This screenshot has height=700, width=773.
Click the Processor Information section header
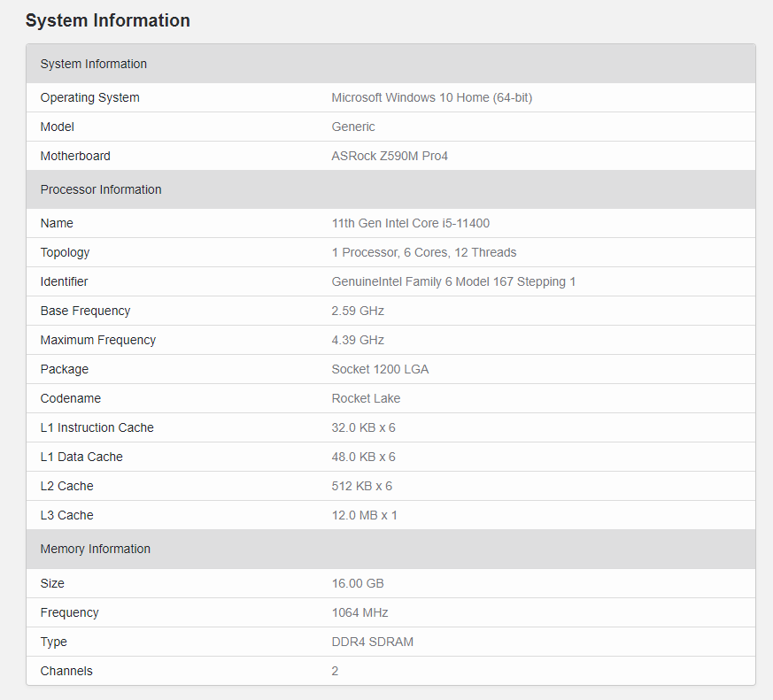pyautogui.click(x=390, y=189)
